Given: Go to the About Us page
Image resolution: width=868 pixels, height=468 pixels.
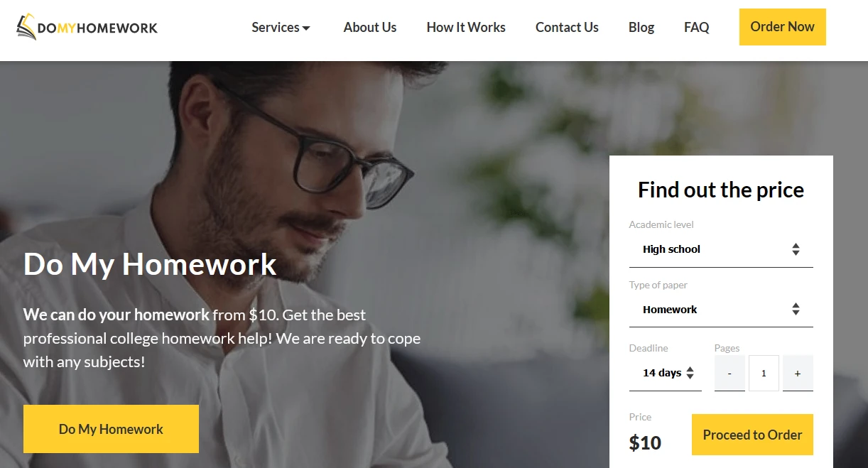Looking at the screenshot, I should (x=370, y=28).
